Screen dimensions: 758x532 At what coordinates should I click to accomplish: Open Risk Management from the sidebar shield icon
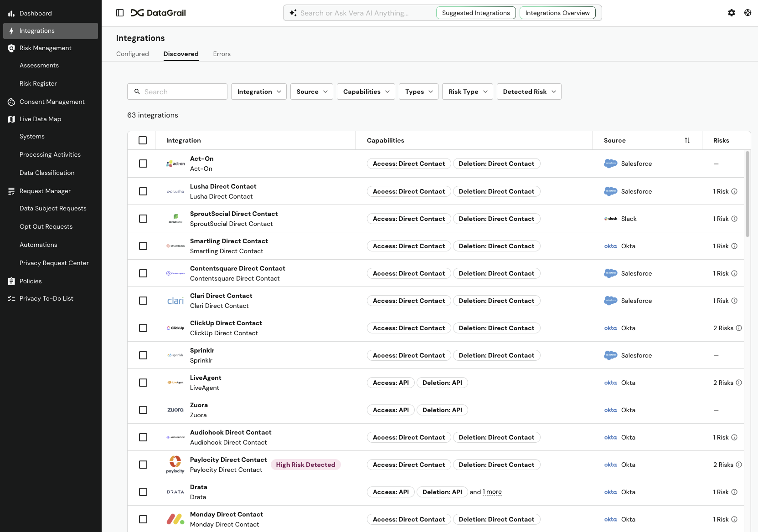(x=11, y=48)
